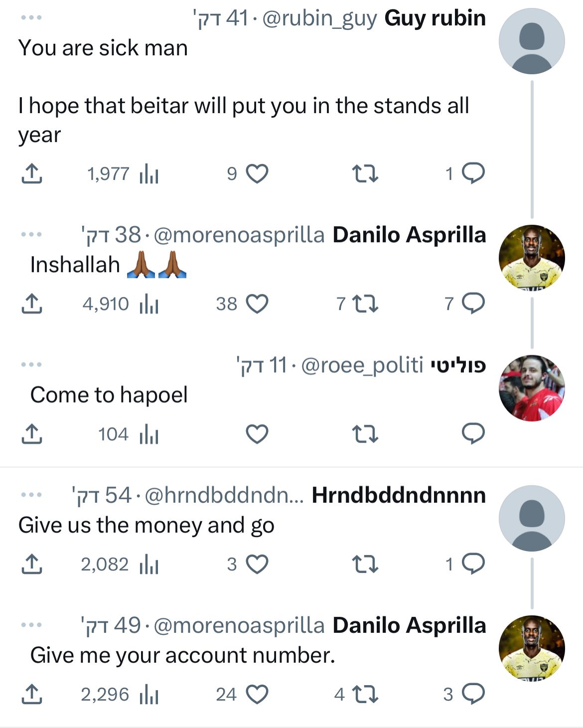Like the "Inshallah" reply by Danilo Asprilla
The width and height of the screenshot is (583, 728).
coord(257,304)
